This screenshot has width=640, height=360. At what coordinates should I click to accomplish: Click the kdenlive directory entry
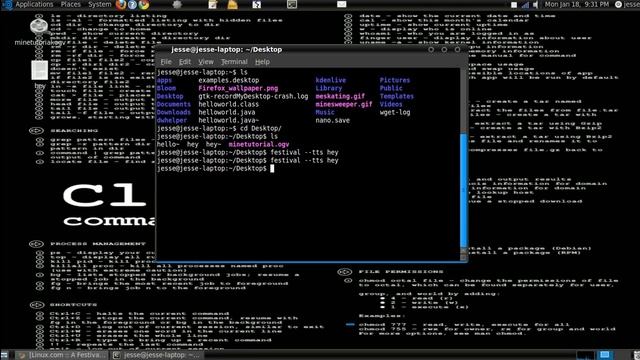click(331, 80)
